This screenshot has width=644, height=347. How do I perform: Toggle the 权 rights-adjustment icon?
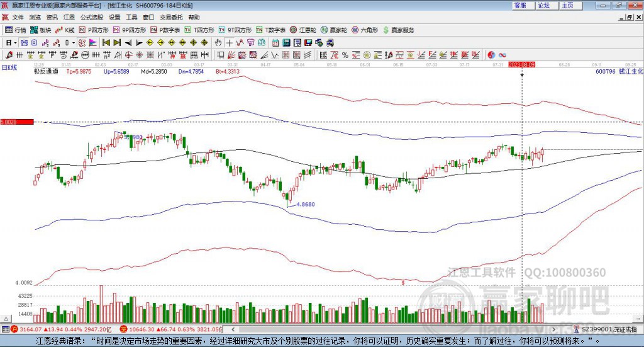pyautogui.click(x=82, y=43)
